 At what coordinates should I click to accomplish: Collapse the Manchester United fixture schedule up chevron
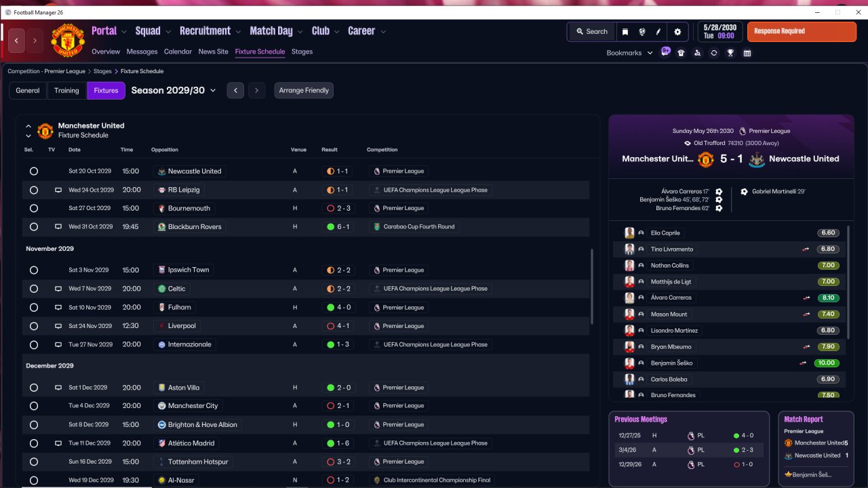28,126
